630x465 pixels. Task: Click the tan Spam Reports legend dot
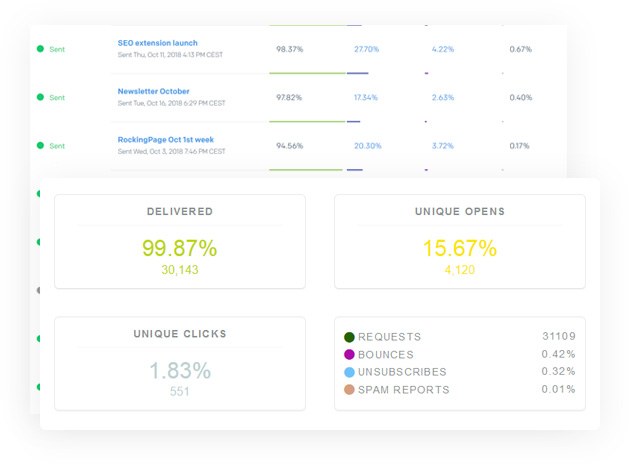pos(349,390)
